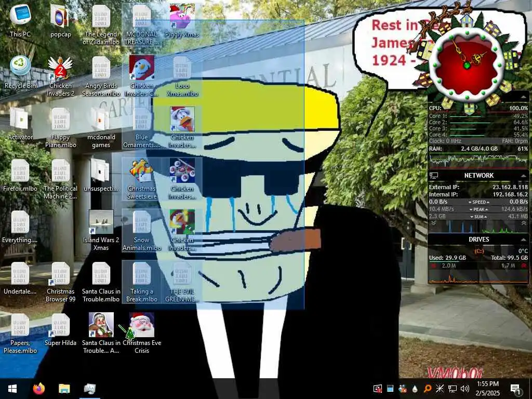This screenshot has height=399, width=532.
Task: Open the Recycle Bin
Action: click(x=20, y=72)
